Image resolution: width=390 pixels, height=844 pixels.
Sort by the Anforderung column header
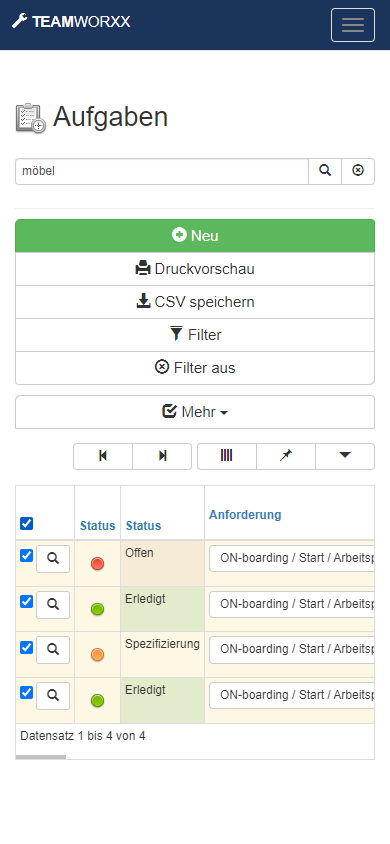coord(245,515)
